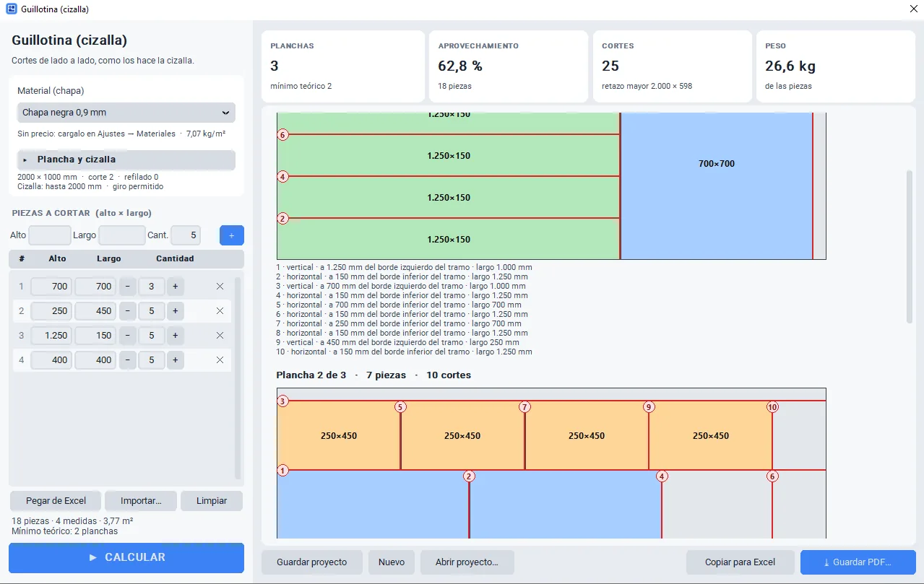
Task: Click the blue plus add-piece button
Action: 232,235
